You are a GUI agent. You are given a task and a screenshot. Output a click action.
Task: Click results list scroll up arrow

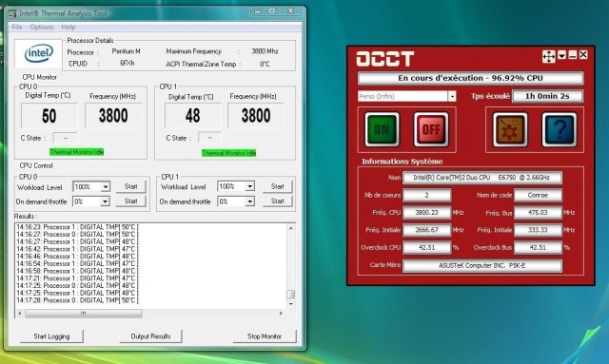(290, 228)
